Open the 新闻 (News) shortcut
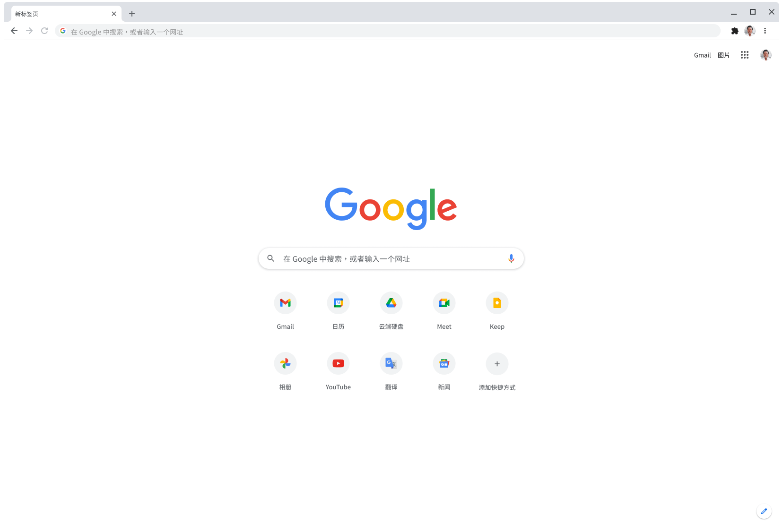This screenshot has height=532, width=783. pyautogui.click(x=444, y=363)
